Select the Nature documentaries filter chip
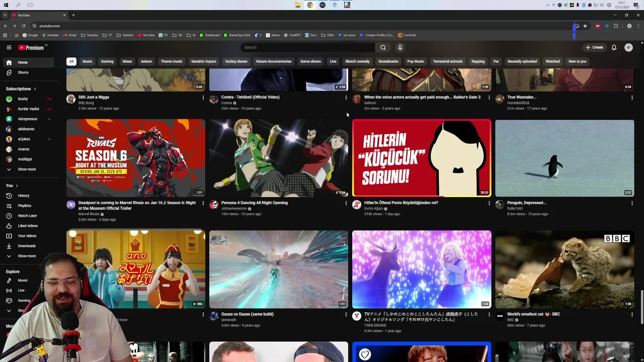Screen dimensions: 644x362 pyautogui.click(x=274, y=61)
